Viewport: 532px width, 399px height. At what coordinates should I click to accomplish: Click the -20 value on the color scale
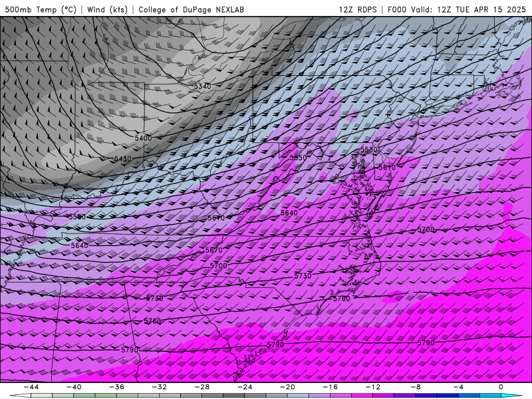click(x=288, y=387)
